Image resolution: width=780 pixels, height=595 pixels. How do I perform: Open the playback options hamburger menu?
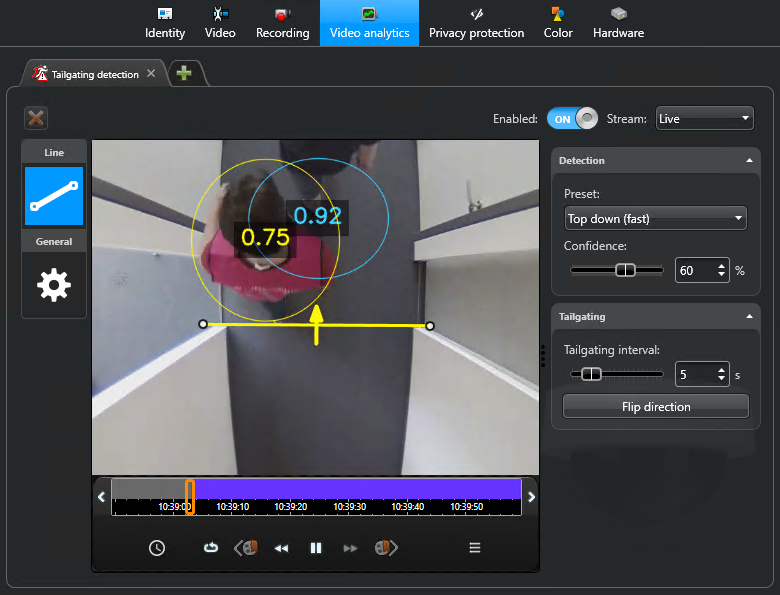[x=475, y=548]
